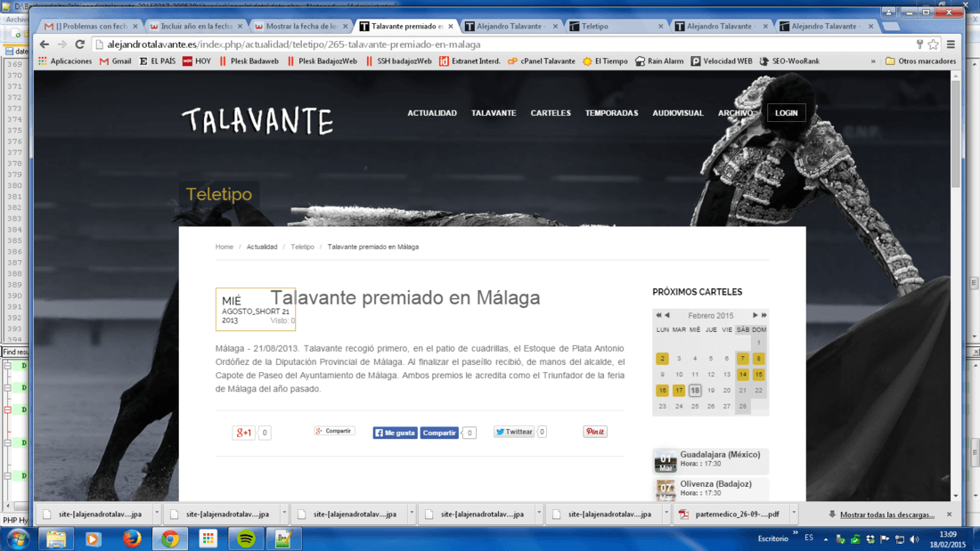
Task: Click the Twittear button
Action: [514, 432]
